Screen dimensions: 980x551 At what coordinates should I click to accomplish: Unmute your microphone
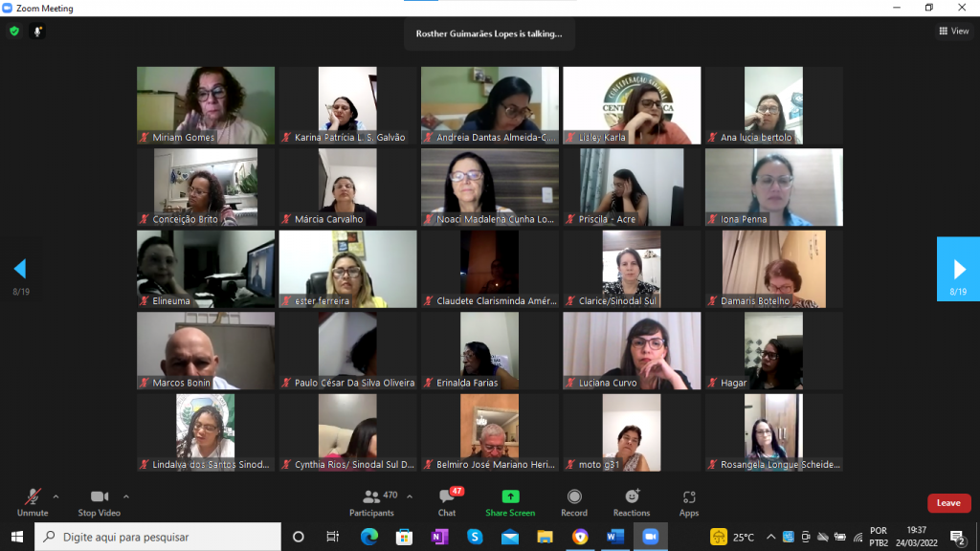point(32,502)
